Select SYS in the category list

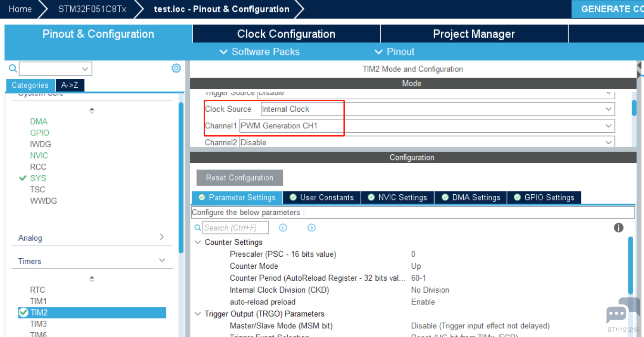tap(38, 178)
